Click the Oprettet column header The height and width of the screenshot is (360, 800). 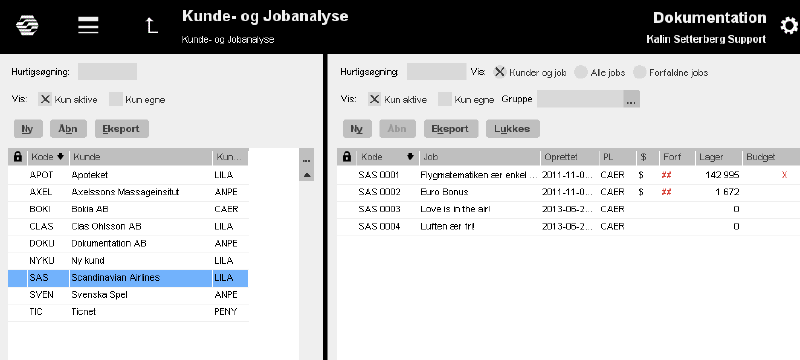570,157
